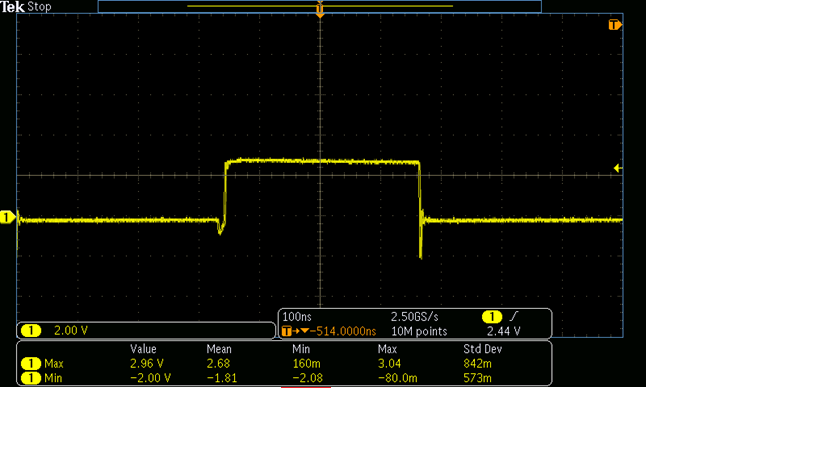819x460 pixels.
Task: Click the 100ns timebase readout
Action: coord(297,317)
